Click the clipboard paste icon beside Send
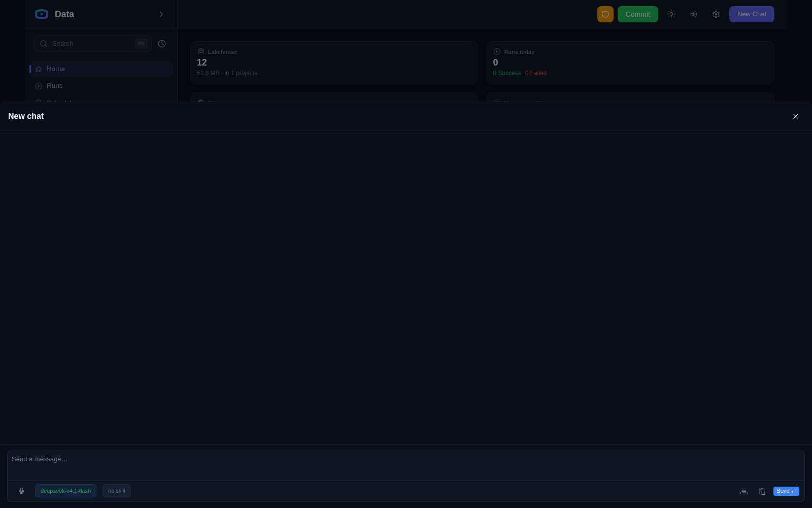 point(762,491)
